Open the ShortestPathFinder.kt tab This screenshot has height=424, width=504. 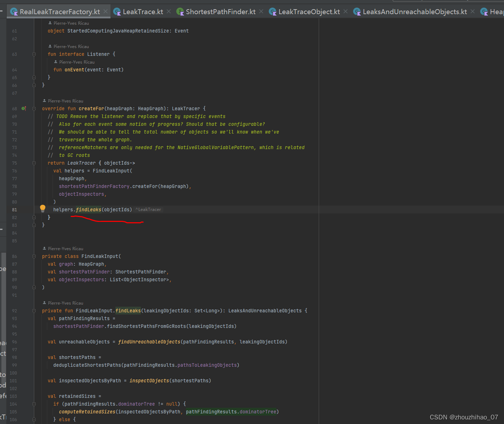coord(221,12)
